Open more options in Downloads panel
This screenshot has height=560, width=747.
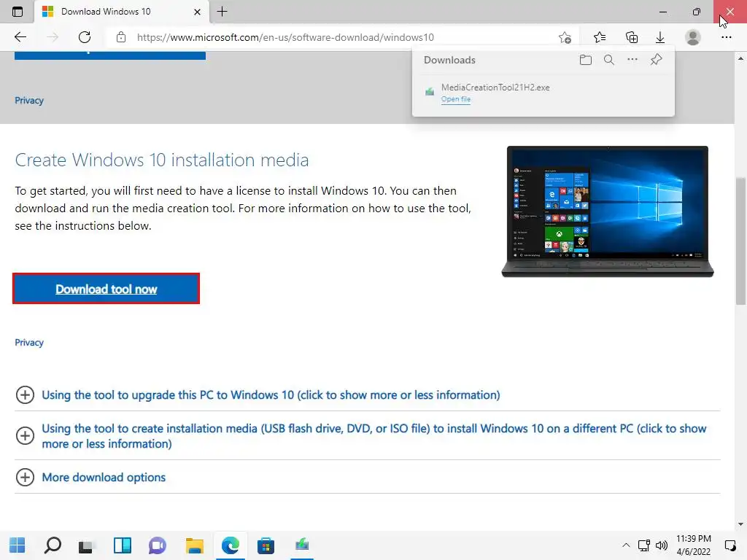pos(632,60)
